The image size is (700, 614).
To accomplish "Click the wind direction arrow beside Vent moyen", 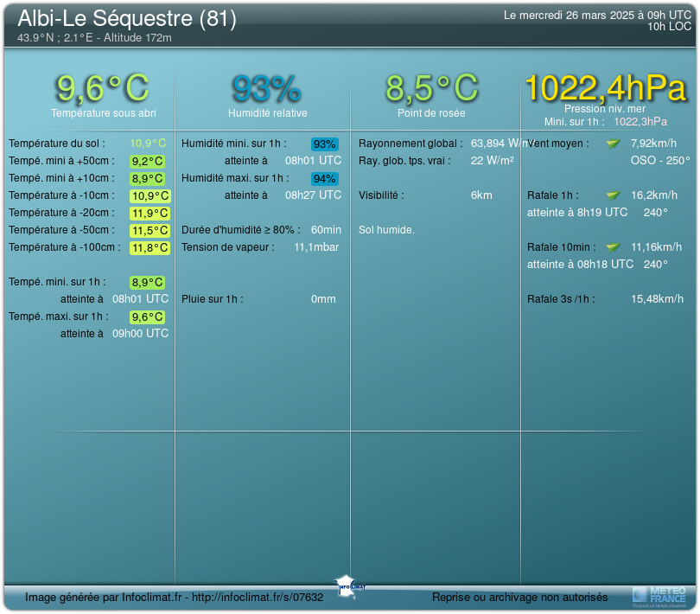I will pyautogui.click(x=613, y=144).
